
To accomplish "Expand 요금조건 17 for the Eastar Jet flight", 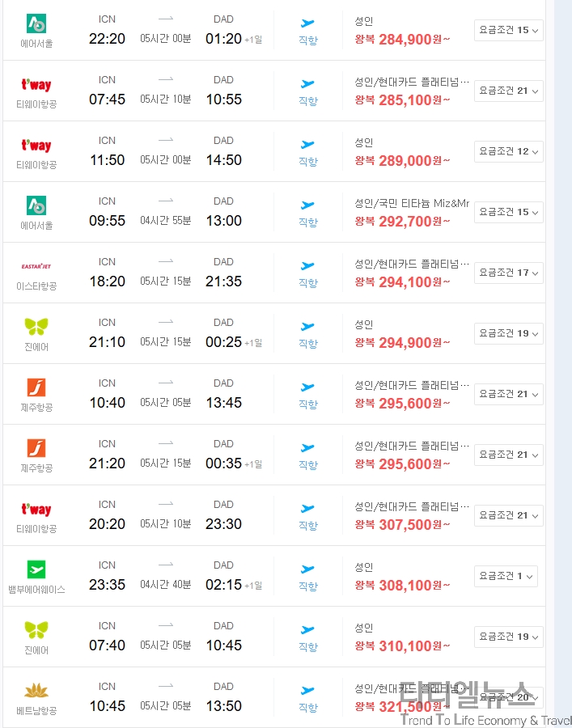I will point(508,273).
